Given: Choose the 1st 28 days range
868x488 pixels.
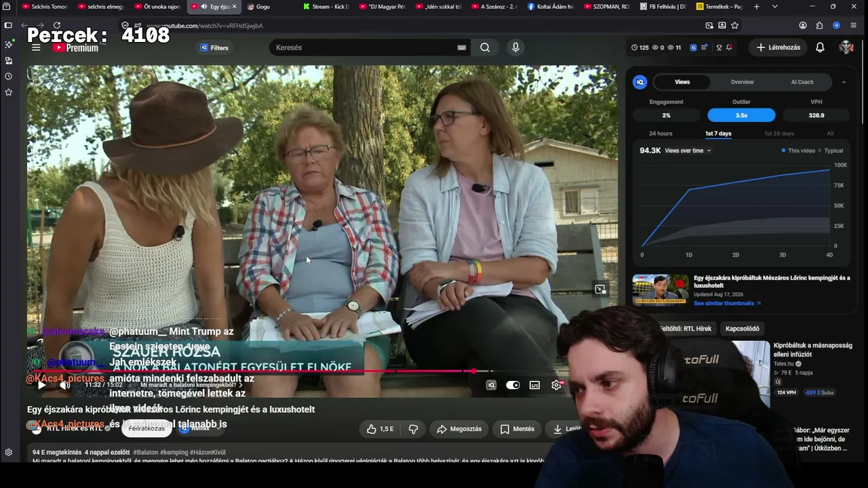Looking at the screenshot, I should [x=779, y=134].
